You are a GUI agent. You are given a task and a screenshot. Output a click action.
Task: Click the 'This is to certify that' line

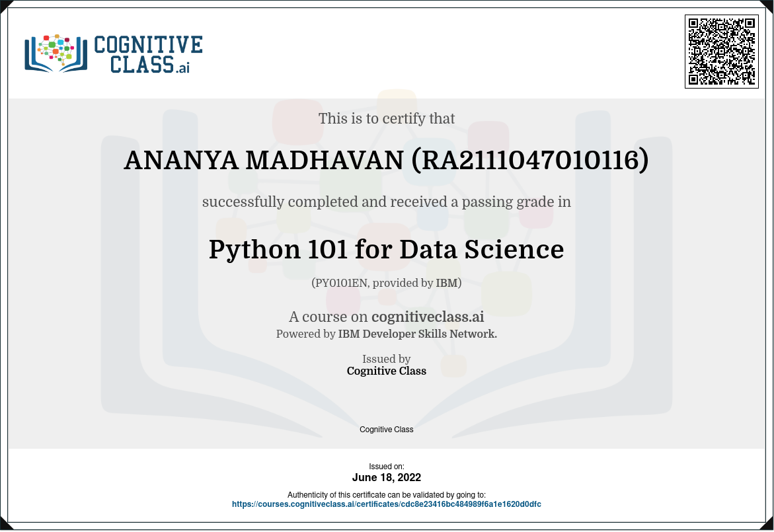[x=386, y=119]
